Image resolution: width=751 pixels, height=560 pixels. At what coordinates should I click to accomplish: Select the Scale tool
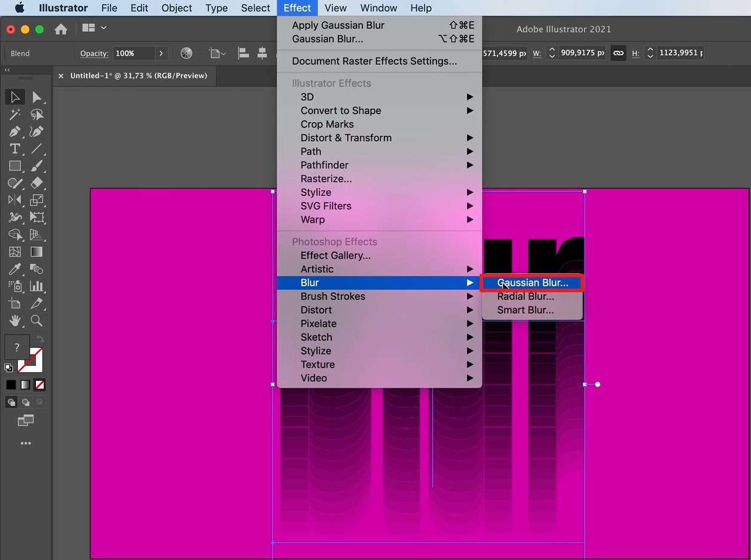pyautogui.click(x=36, y=200)
